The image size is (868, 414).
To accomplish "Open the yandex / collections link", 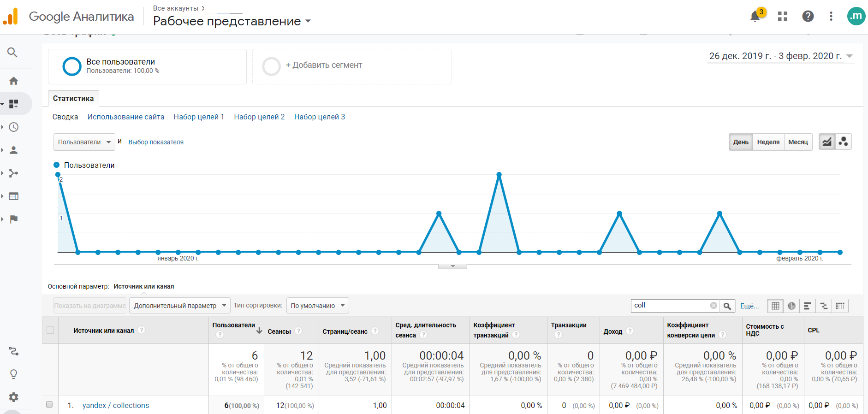I will [116, 405].
